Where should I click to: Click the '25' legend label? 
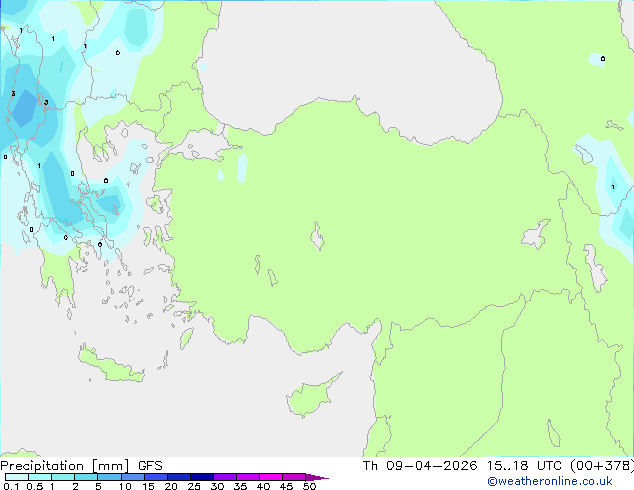(194, 486)
